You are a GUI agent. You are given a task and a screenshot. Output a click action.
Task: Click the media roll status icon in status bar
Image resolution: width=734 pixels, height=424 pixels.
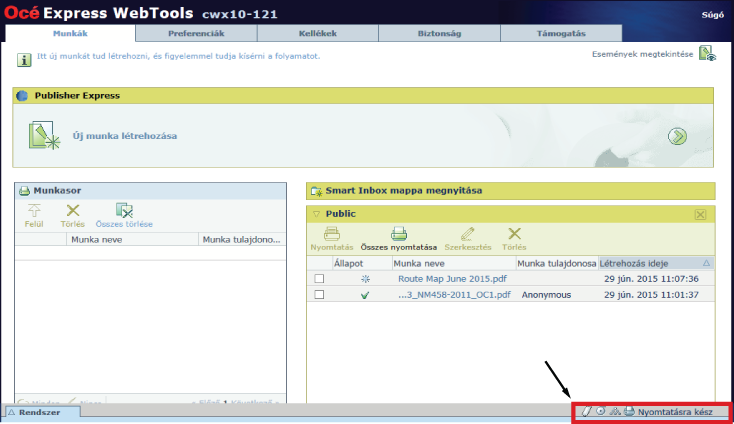[x=586, y=411]
